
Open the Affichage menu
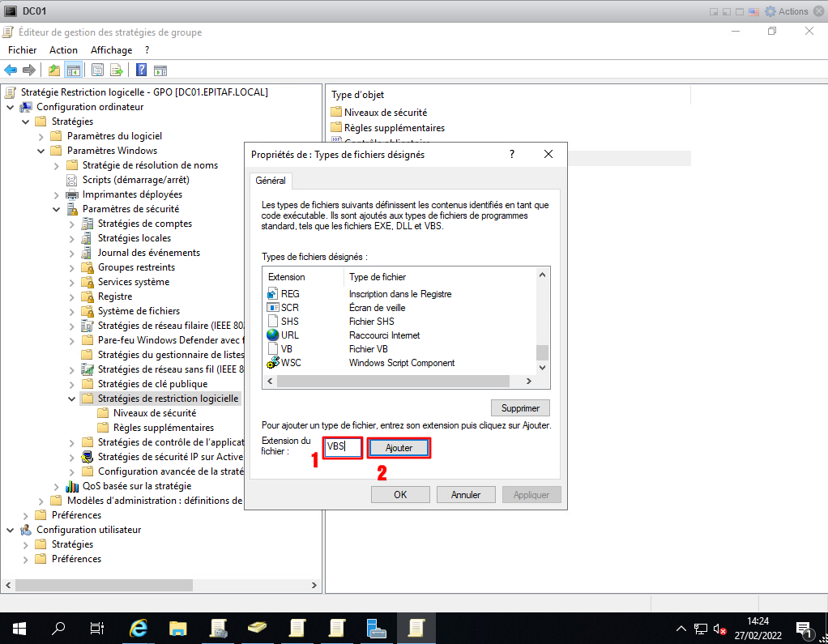pyautogui.click(x=111, y=50)
